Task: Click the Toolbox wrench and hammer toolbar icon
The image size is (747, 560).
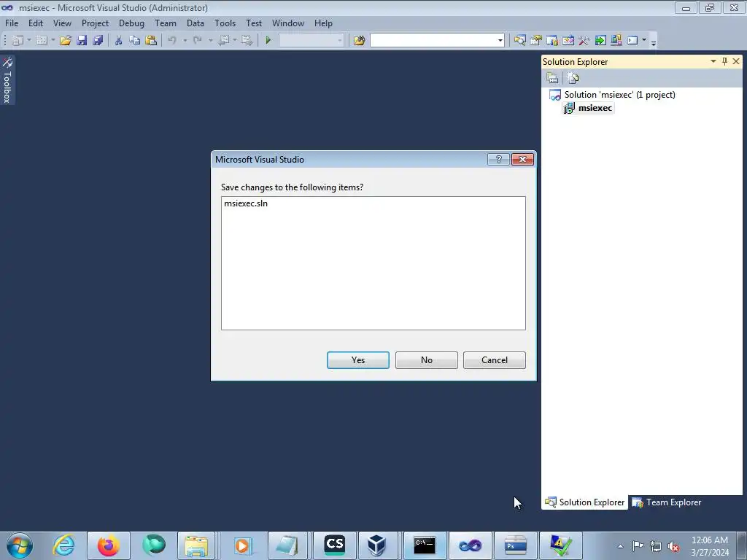Action: (584, 41)
